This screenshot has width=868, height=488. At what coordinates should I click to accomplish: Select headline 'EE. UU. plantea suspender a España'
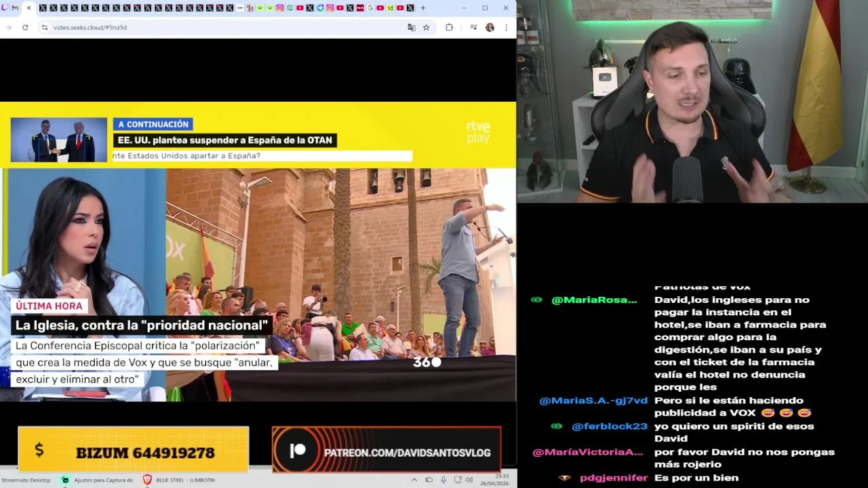click(224, 140)
